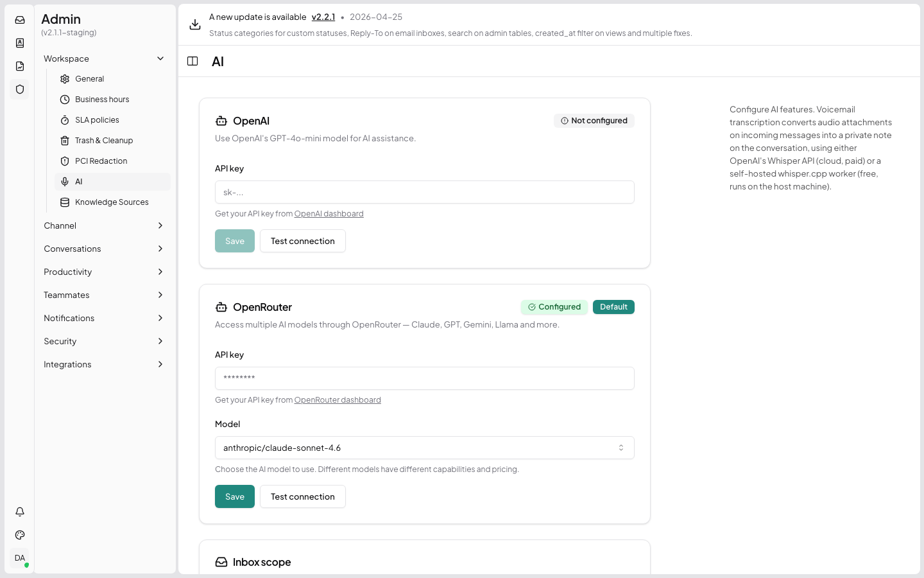This screenshot has height=578, width=924.
Task: Expand the Security section
Action: coord(105,341)
